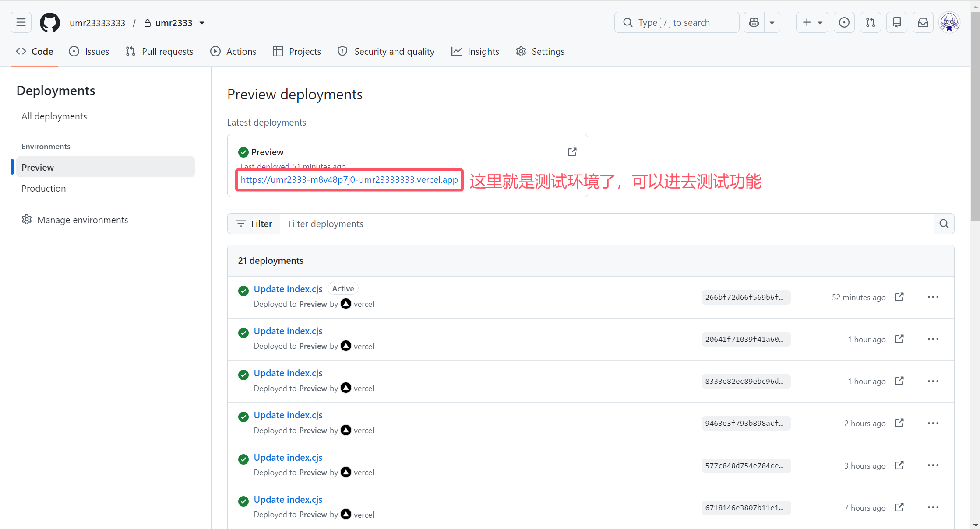Viewport: 980px width, 529px height.
Task: Open external link for 7 hours ago deployment
Action: [899, 507]
